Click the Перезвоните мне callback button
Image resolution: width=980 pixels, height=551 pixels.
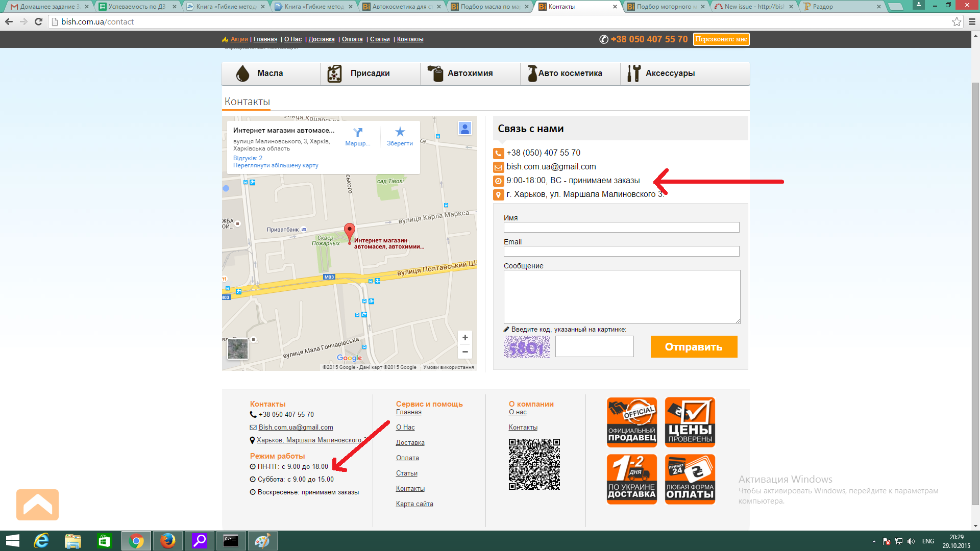point(721,39)
